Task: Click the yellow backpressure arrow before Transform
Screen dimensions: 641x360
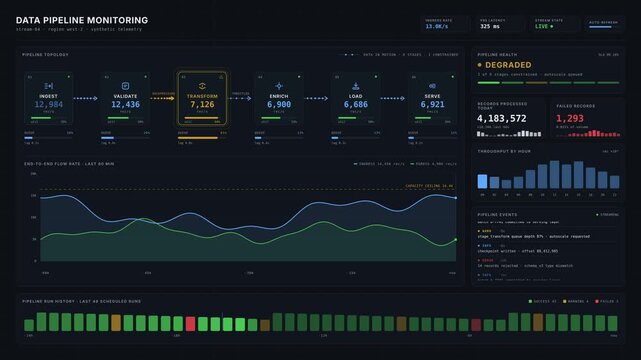Action: (x=162, y=98)
